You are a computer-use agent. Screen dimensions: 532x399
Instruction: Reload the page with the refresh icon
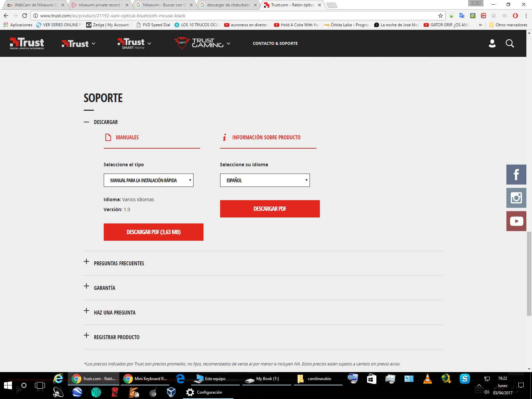[x=25, y=16]
